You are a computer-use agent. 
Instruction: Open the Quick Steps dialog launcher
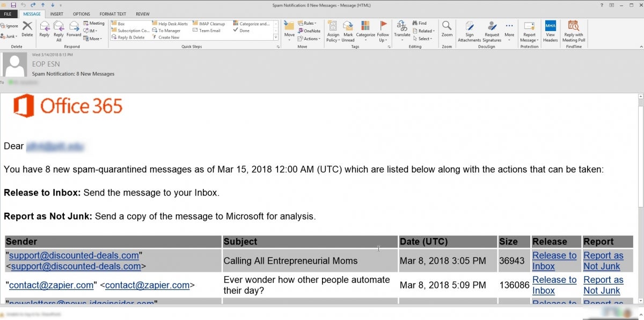point(278,47)
